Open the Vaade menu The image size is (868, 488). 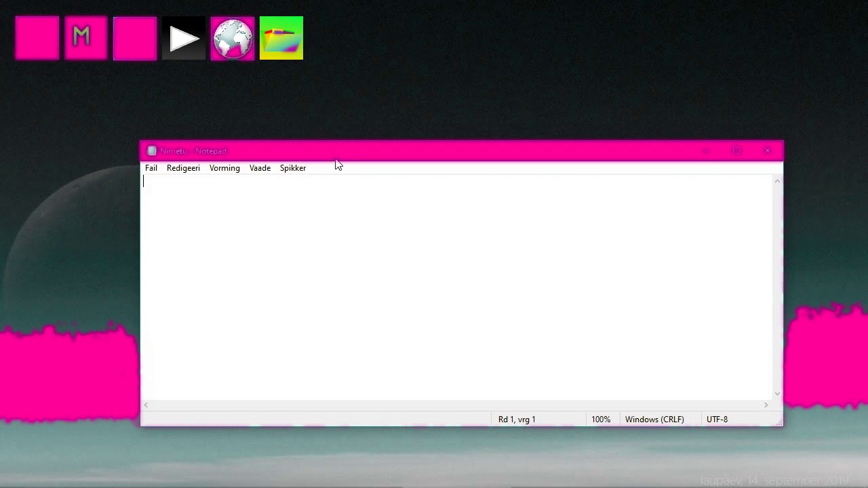pyautogui.click(x=260, y=168)
